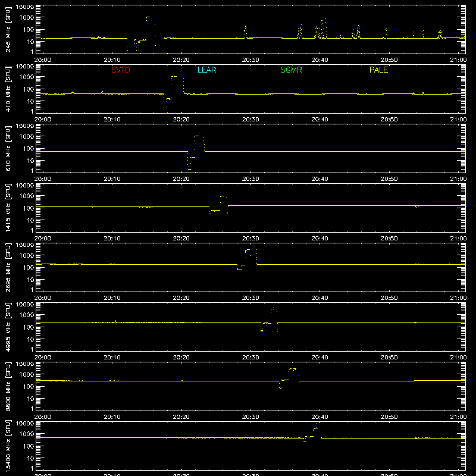Select the 1415 MHz [SFU] axis label
This screenshot has width=476, height=476.
[x=8, y=208]
